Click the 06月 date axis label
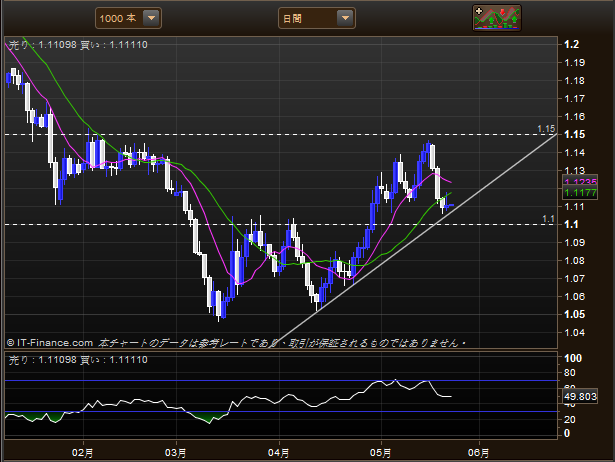615x462 pixels. click(479, 453)
